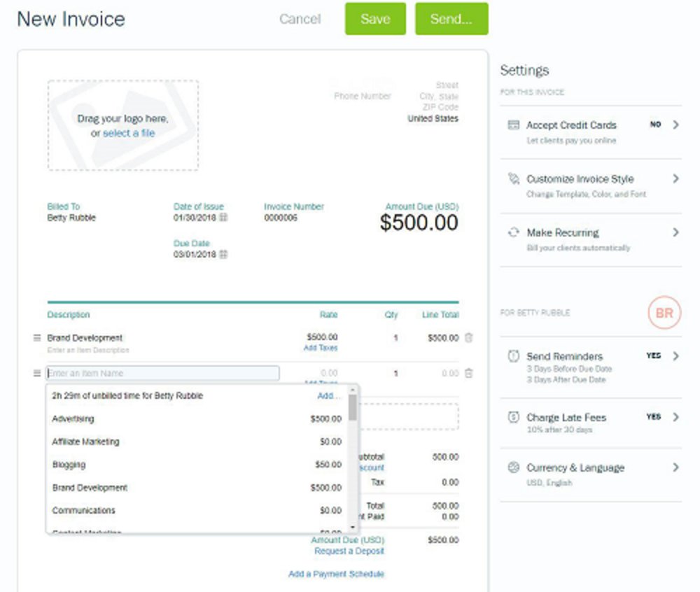Click the item dropdown scroll down arrow
The height and width of the screenshot is (592, 700).
pos(353,528)
